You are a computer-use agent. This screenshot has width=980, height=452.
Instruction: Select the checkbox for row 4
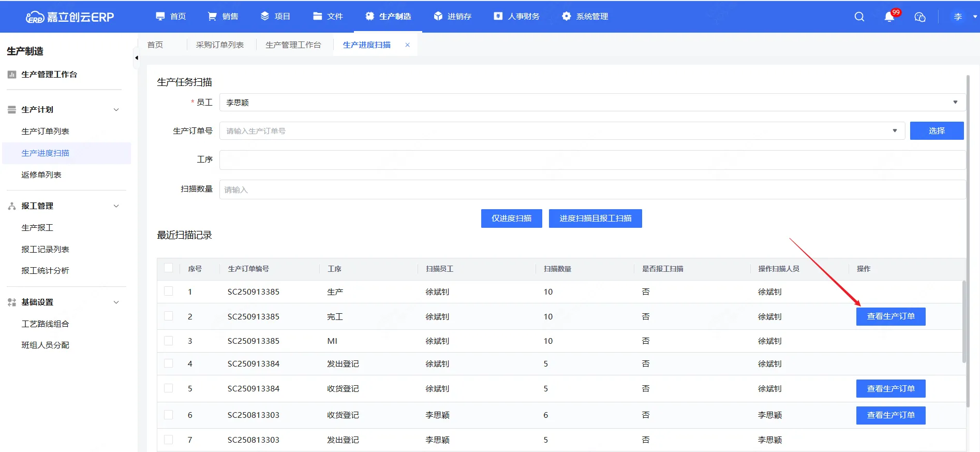[168, 363]
